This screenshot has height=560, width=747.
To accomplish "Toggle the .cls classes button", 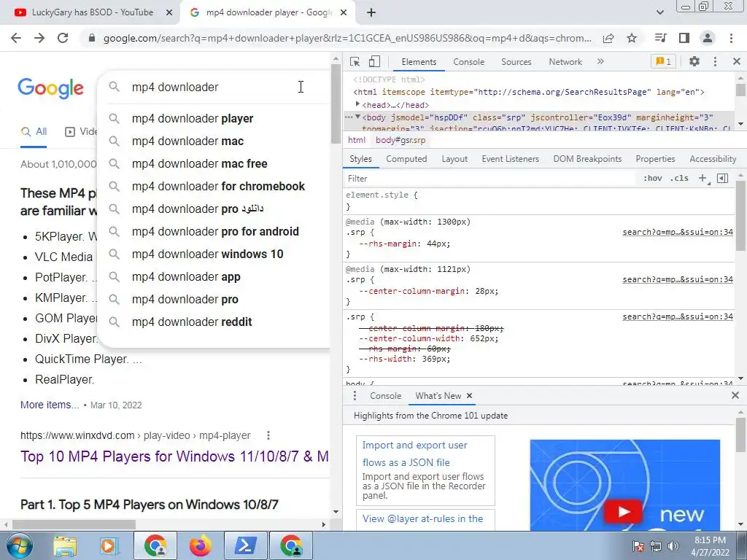I will [679, 179].
